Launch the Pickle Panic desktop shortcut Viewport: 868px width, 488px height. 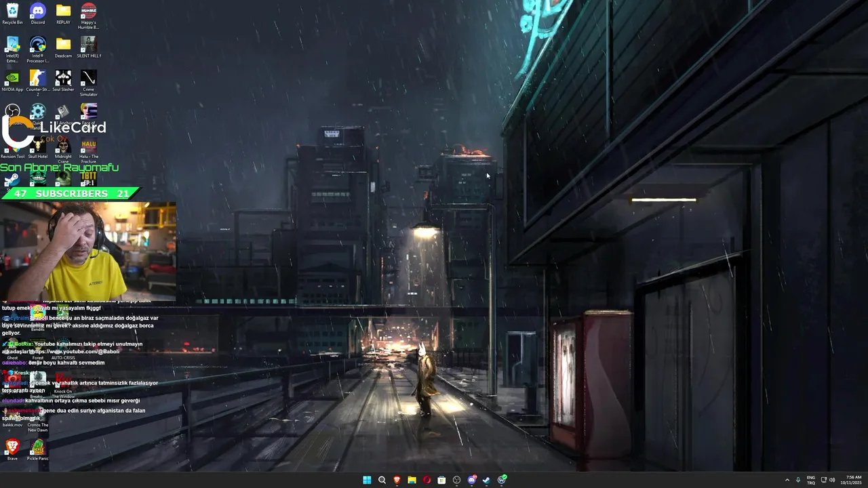tap(38, 449)
